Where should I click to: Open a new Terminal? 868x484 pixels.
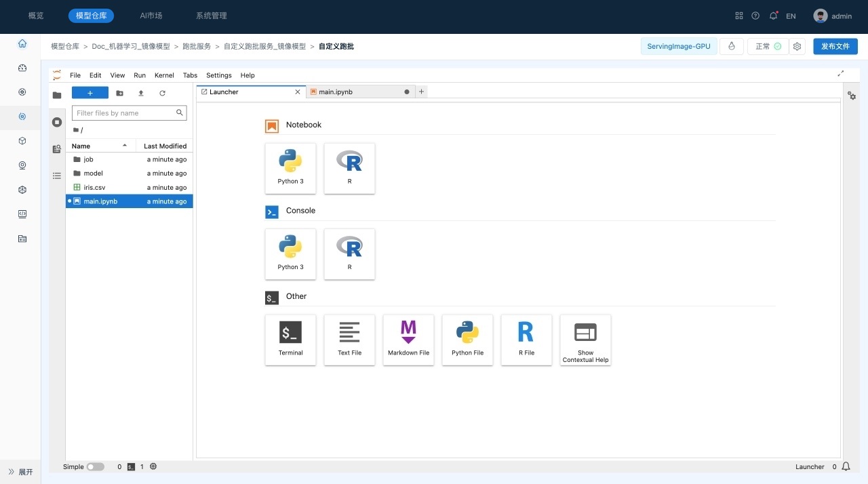click(290, 339)
